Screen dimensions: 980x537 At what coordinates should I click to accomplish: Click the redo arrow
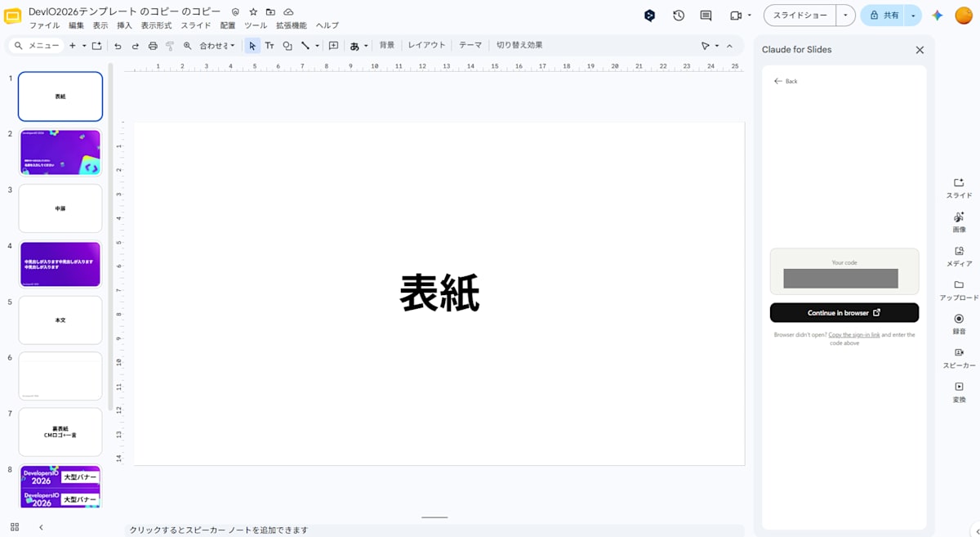[136, 46]
